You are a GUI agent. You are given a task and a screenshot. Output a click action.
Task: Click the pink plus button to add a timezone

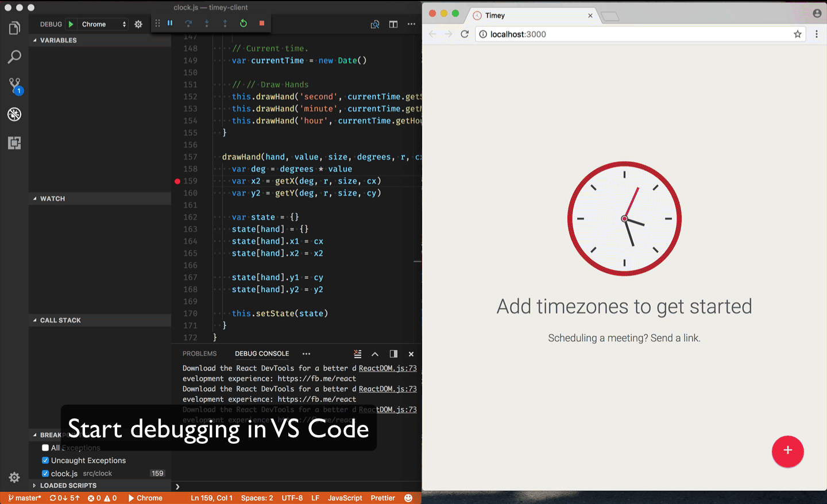(787, 452)
